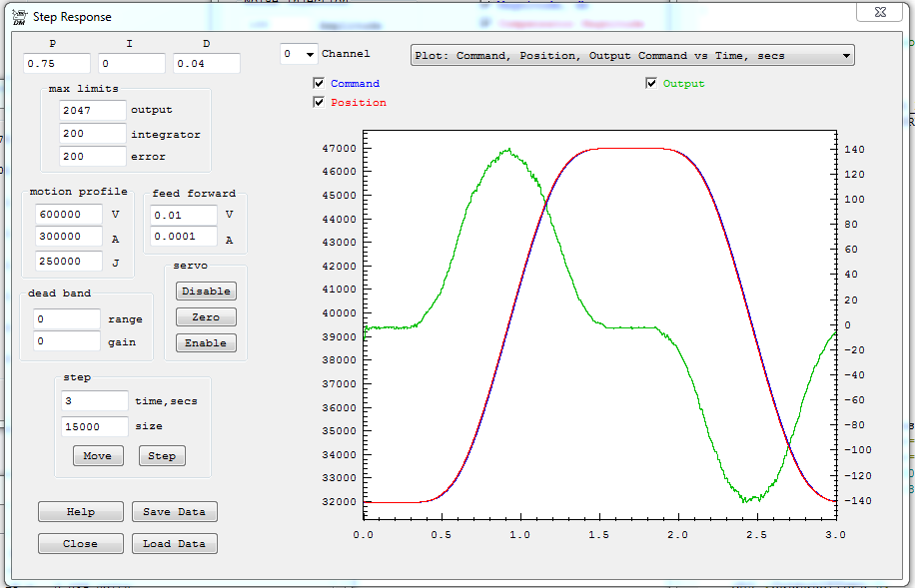Click the step size input field
Viewport: 915px width, 588px height.
[x=94, y=426]
